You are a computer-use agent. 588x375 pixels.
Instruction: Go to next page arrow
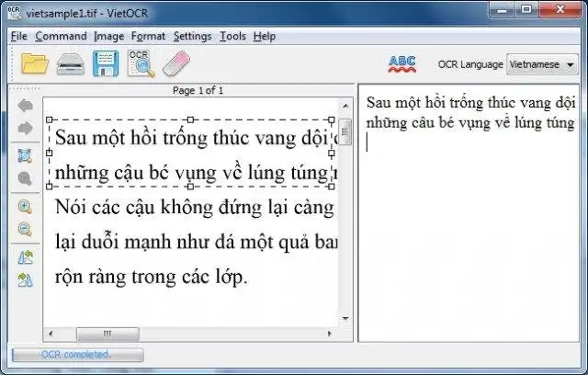point(25,129)
